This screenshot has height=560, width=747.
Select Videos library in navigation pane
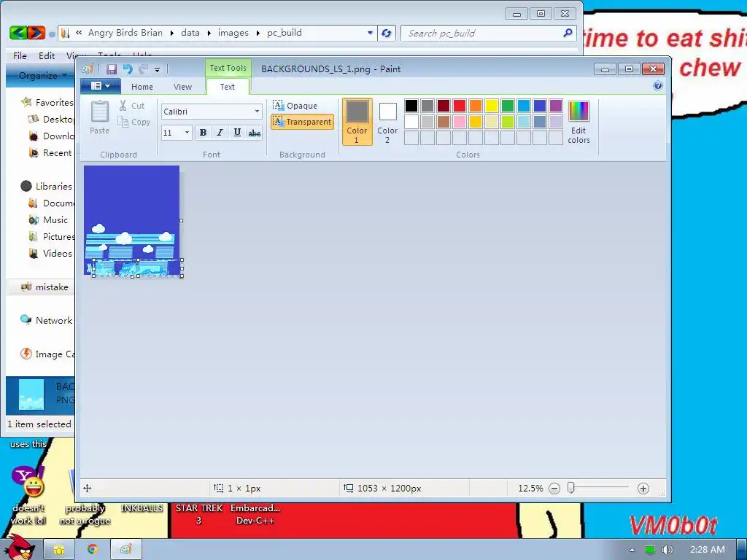pos(50,253)
